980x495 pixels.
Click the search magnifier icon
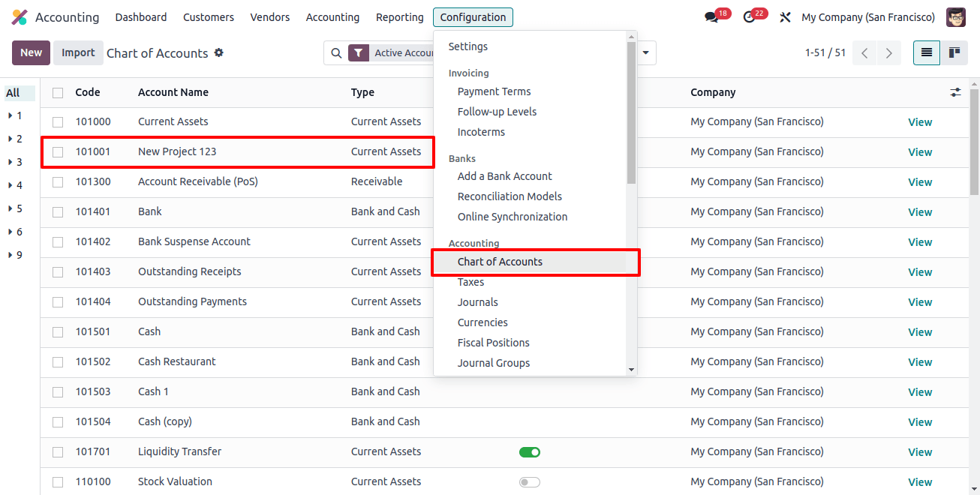click(336, 53)
